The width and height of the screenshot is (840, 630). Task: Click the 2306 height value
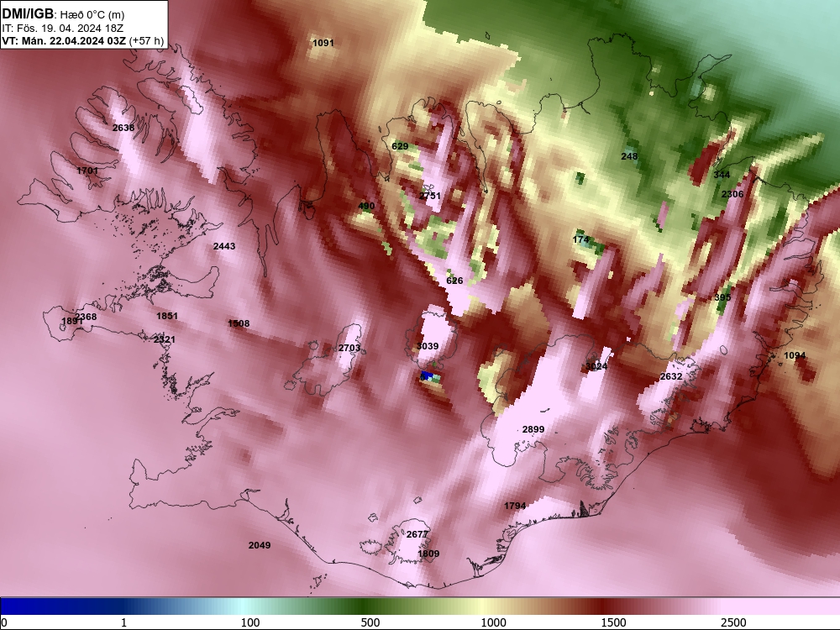pyautogui.click(x=732, y=194)
